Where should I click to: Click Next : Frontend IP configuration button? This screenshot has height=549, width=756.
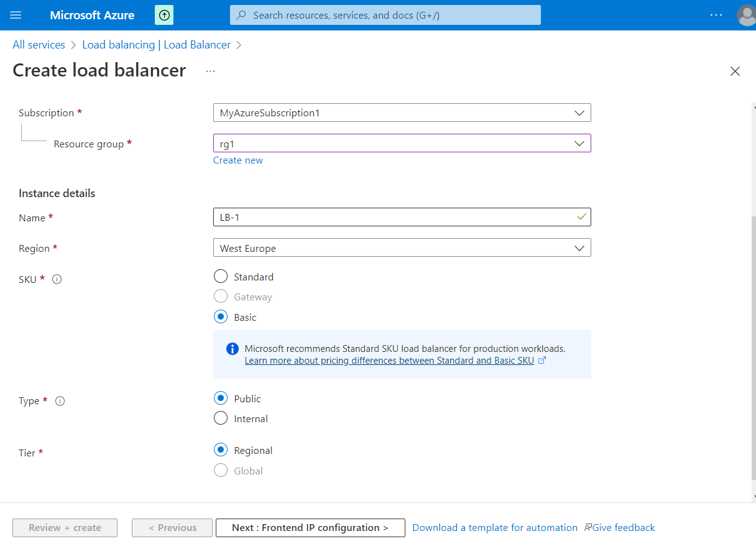[310, 528]
